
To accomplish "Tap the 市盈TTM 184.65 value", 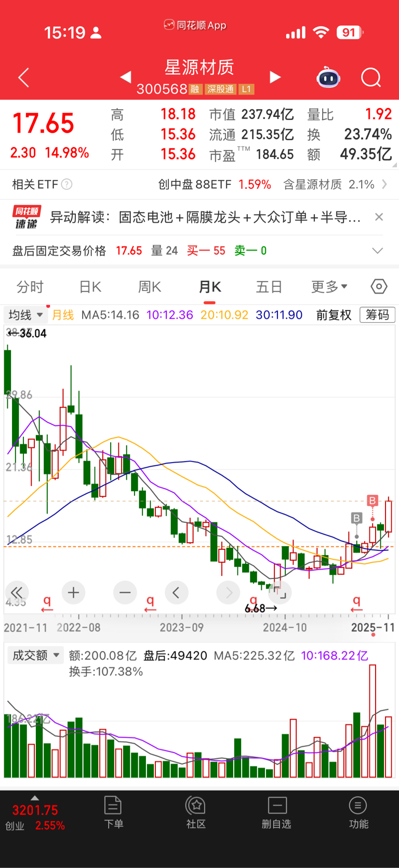I will (251, 154).
